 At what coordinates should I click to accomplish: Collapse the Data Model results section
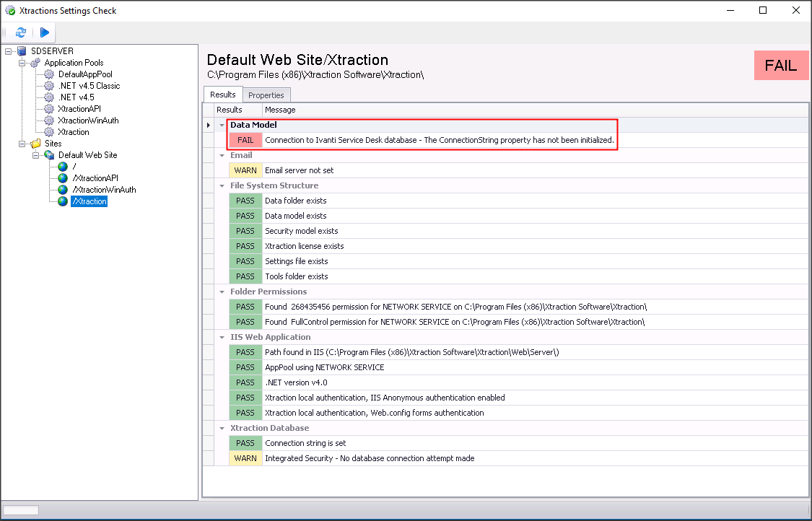222,124
